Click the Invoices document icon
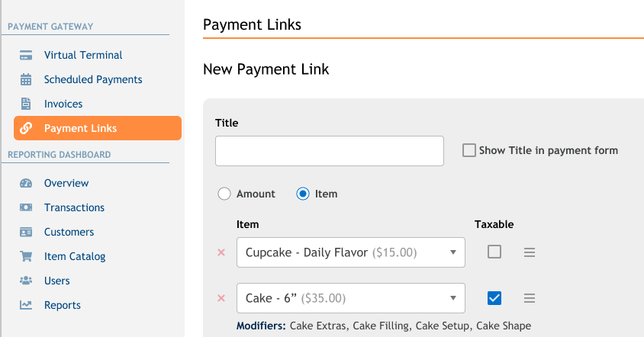The height and width of the screenshot is (337, 644). click(x=26, y=104)
